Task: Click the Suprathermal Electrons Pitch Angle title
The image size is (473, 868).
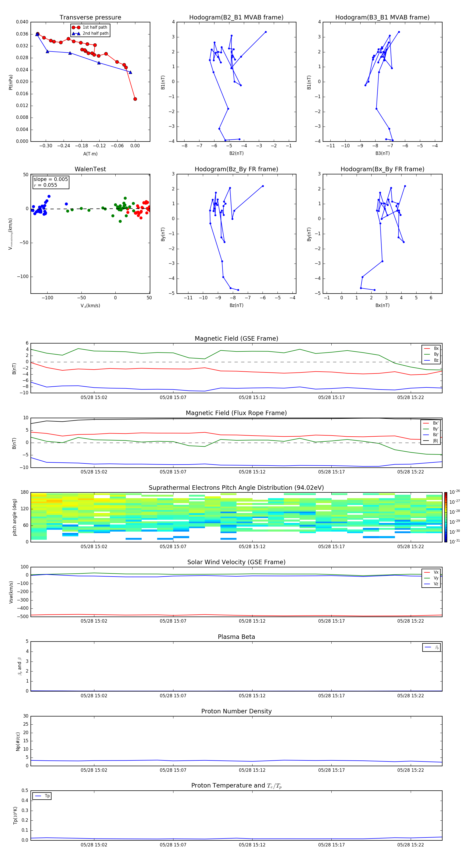Action: pyautogui.click(x=236, y=488)
